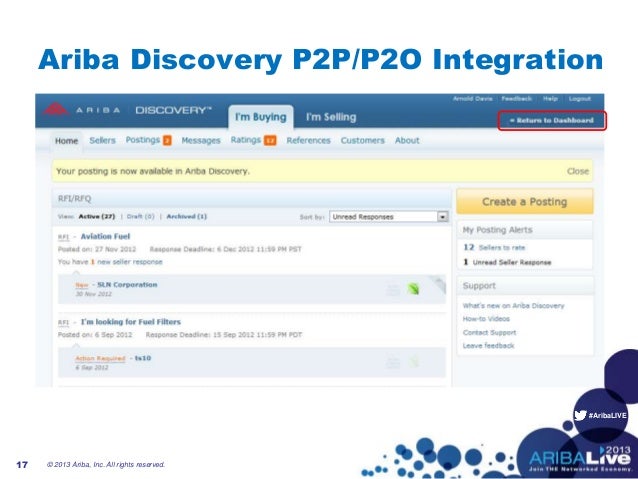Click Response Deadline 6 Dec 2012 text

tap(226, 249)
